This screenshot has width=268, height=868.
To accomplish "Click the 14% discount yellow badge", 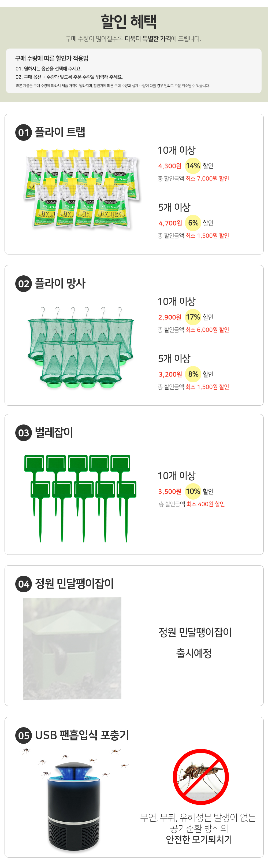I will point(193,166).
